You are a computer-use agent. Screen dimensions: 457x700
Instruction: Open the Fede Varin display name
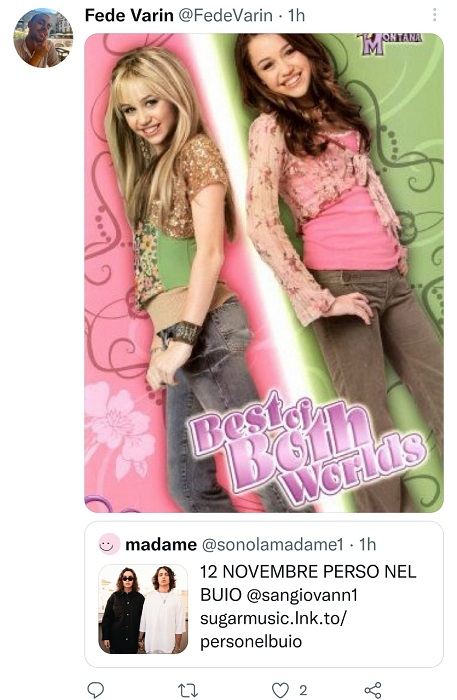tap(129, 16)
